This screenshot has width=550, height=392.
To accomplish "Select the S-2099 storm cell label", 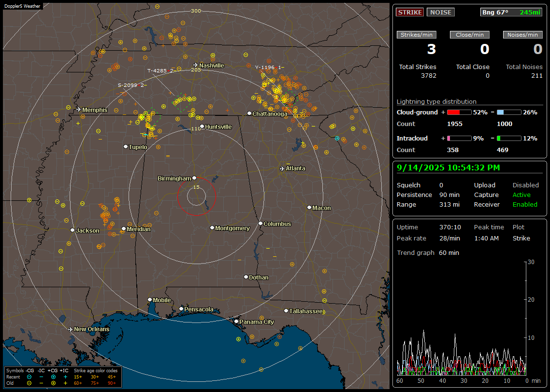I will (132, 85).
